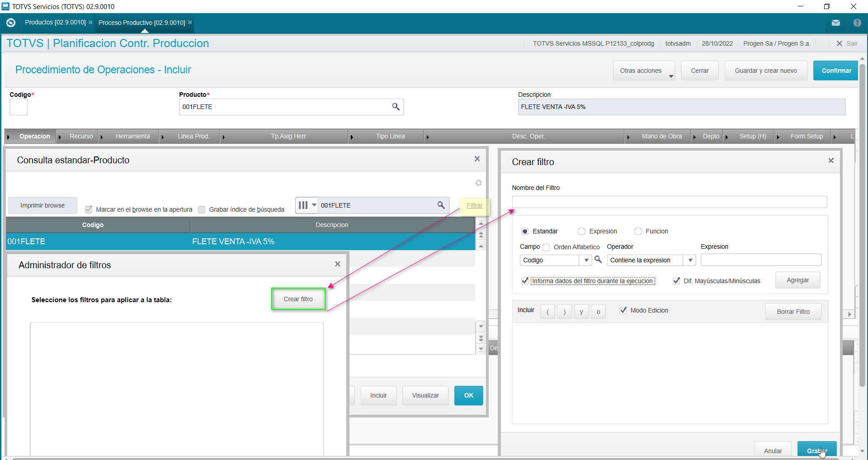Switch to the Proceso Productivo tab
This screenshot has height=460, width=868.
point(142,23)
